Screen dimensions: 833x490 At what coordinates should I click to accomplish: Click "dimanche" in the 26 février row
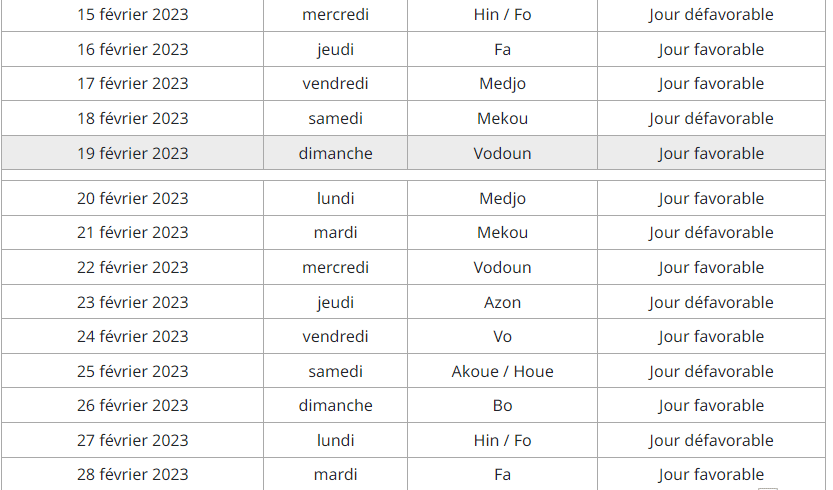coord(335,405)
